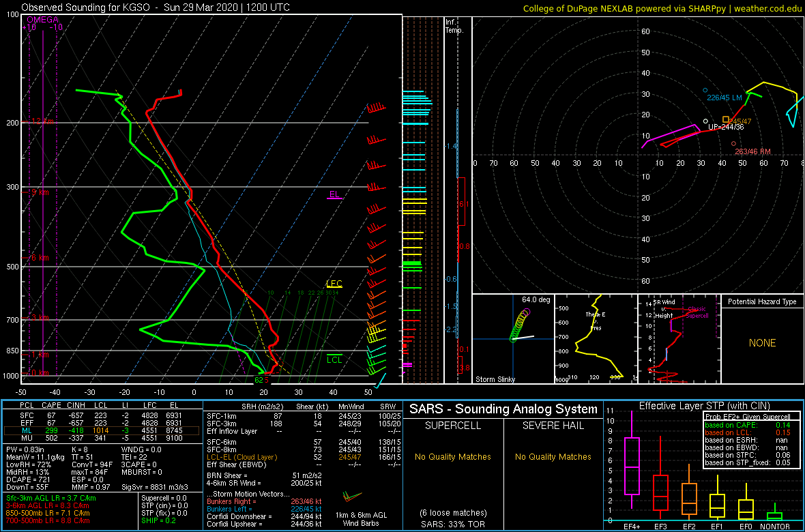Click the '263/46 RM' hodograph label

[753, 151]
